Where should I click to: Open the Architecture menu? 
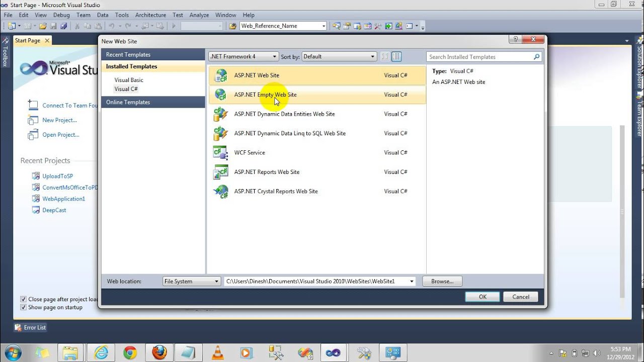pyautogui.click(x=150, y=15)
